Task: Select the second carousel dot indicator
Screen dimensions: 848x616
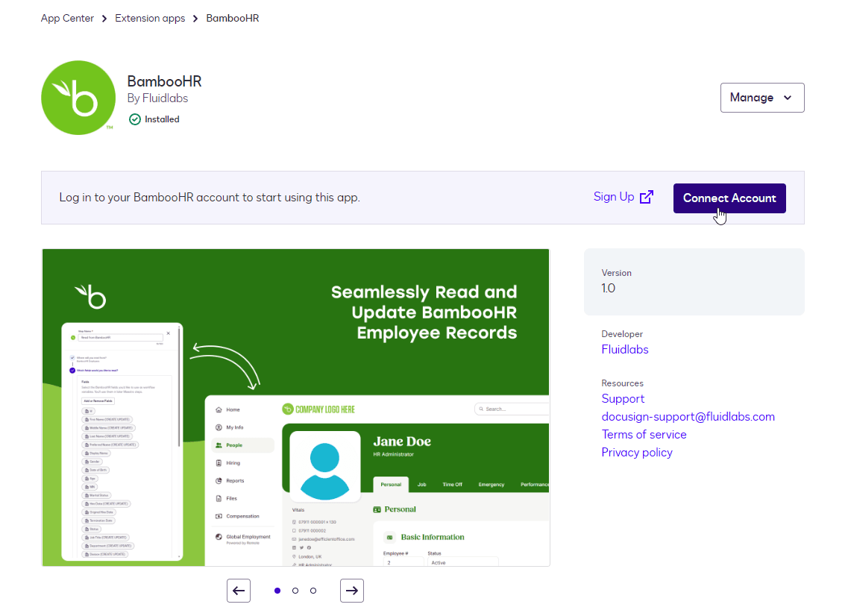Action: pos(295,591)
